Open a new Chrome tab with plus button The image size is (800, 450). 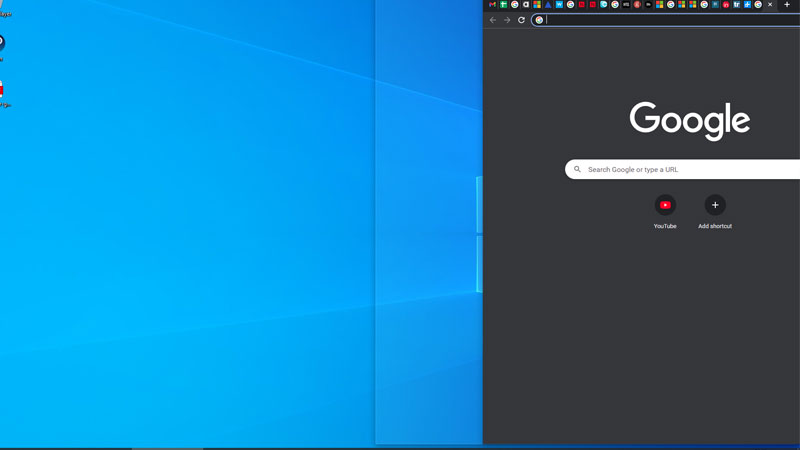coord(787,5)
